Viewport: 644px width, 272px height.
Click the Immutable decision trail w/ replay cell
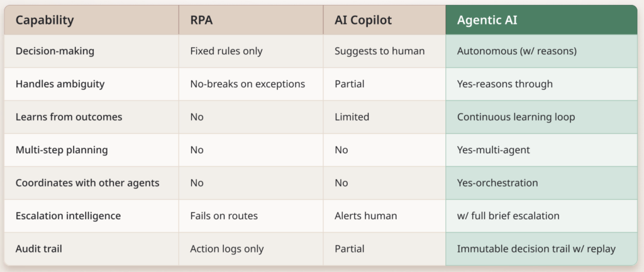pyautogui.click(x=536, y=249)
